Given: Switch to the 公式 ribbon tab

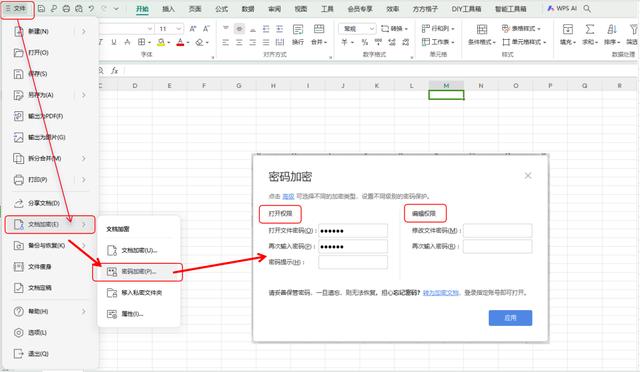Looking at the screenshot, I should click(221, 9).
